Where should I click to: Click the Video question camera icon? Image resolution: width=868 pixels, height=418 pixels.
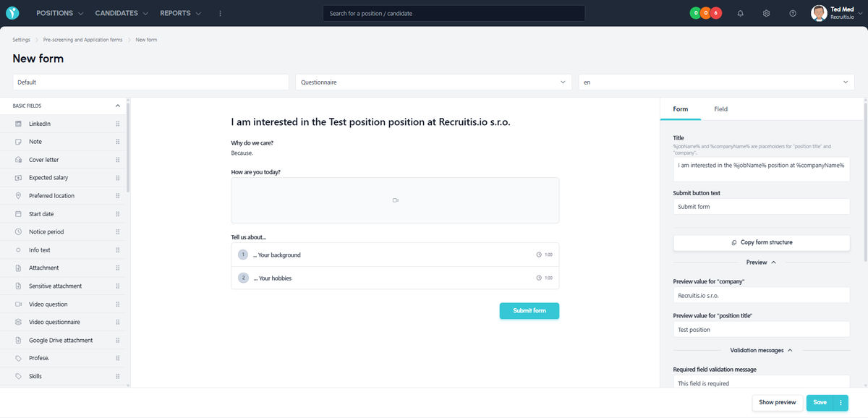click(18, 304)
